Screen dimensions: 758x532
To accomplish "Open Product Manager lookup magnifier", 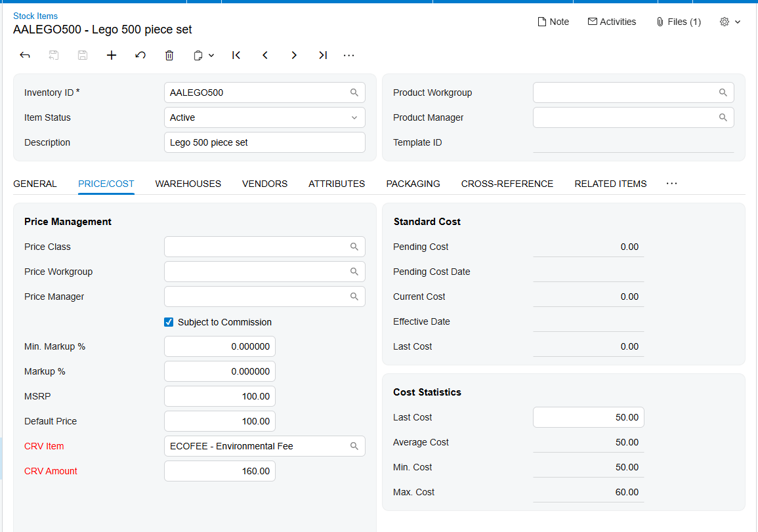I will (x=723, y=117).
